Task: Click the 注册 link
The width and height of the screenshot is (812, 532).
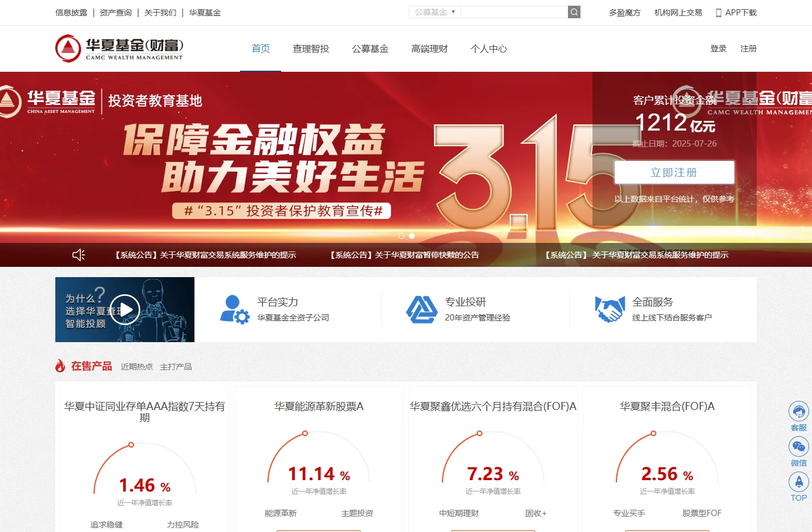Action: point(749,48)
